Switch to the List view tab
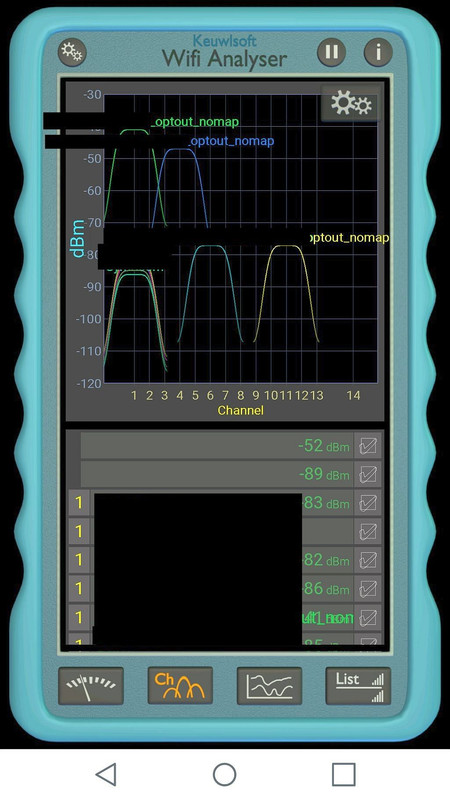450x800 pixels. tap(358, 686)
